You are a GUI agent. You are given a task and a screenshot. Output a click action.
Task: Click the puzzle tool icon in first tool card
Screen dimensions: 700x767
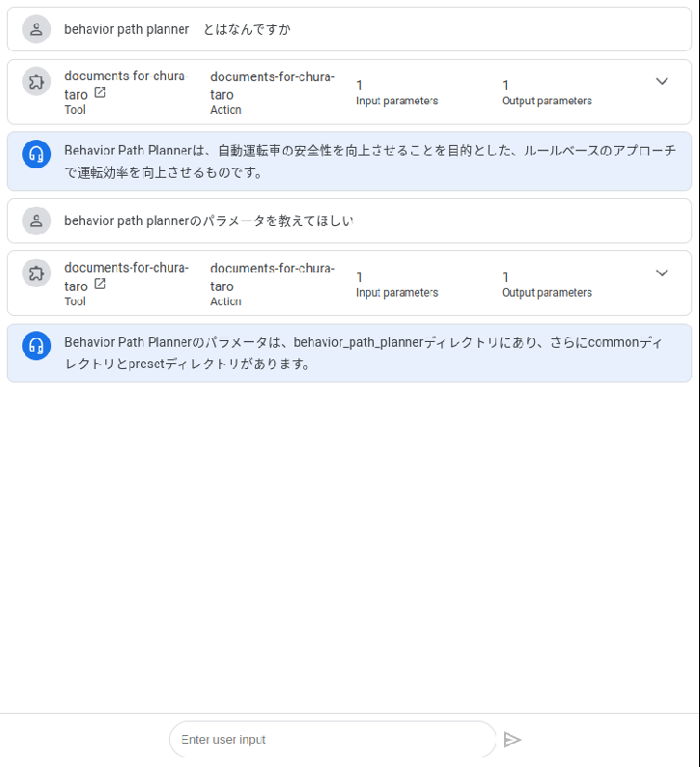[37, 81]
